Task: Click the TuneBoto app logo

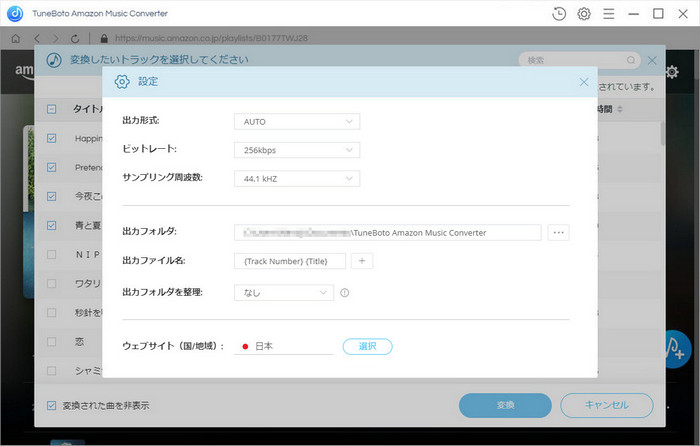Action: click(x=15, y=13)
